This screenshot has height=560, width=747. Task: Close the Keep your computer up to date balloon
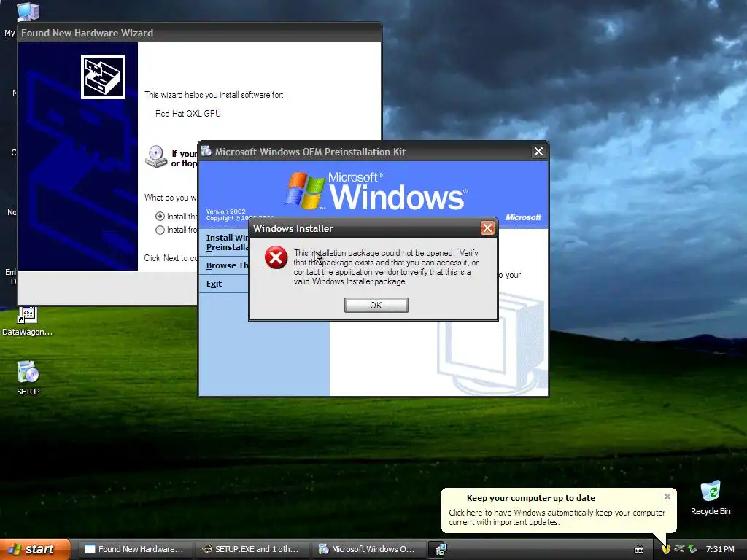pos(667,497)
